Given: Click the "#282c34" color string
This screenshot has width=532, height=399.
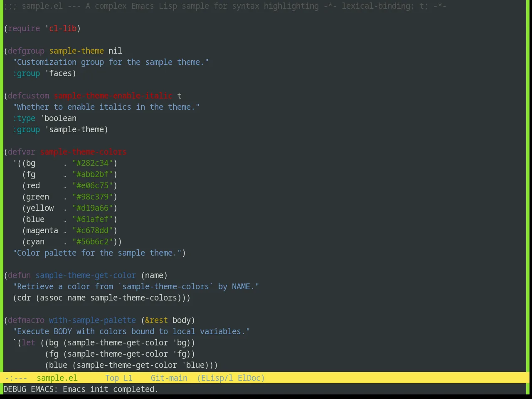Looking at the screenshot, I should (92, 163).
